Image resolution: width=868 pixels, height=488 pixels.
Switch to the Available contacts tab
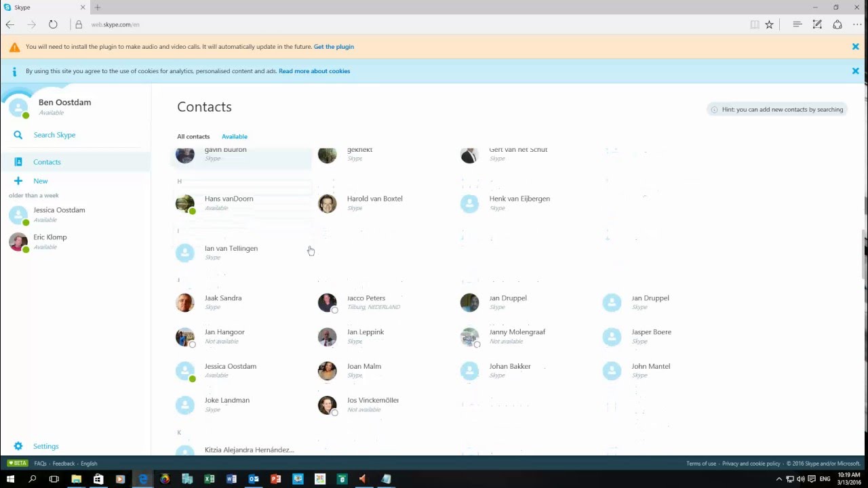[235, 136]
